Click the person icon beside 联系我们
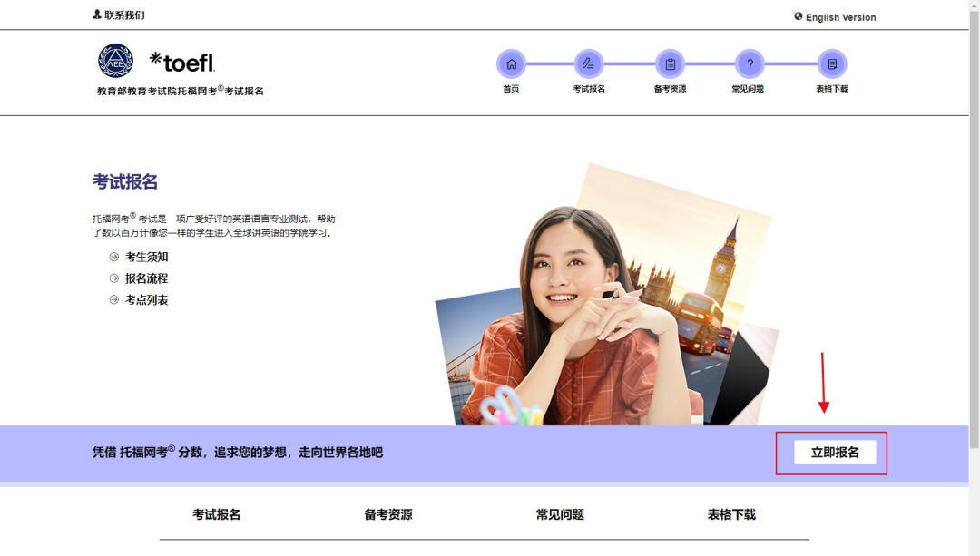This screenshot has height=556, width=980. [x=97, y=15]
